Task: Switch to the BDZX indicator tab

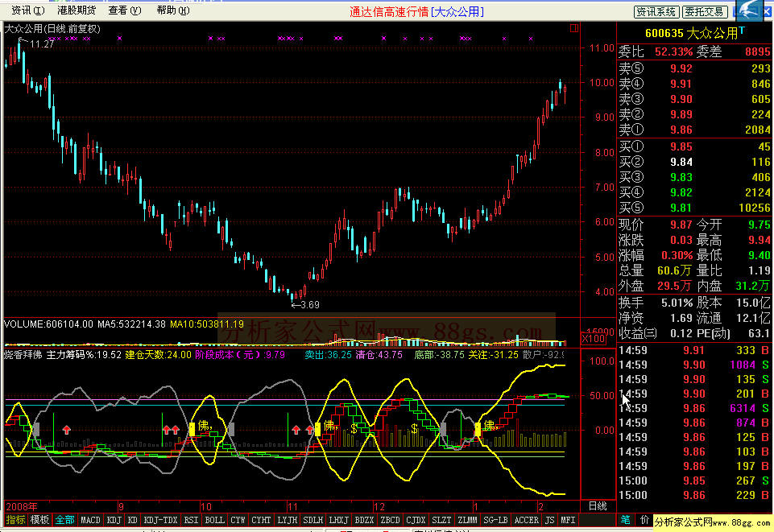Action: 364,520
